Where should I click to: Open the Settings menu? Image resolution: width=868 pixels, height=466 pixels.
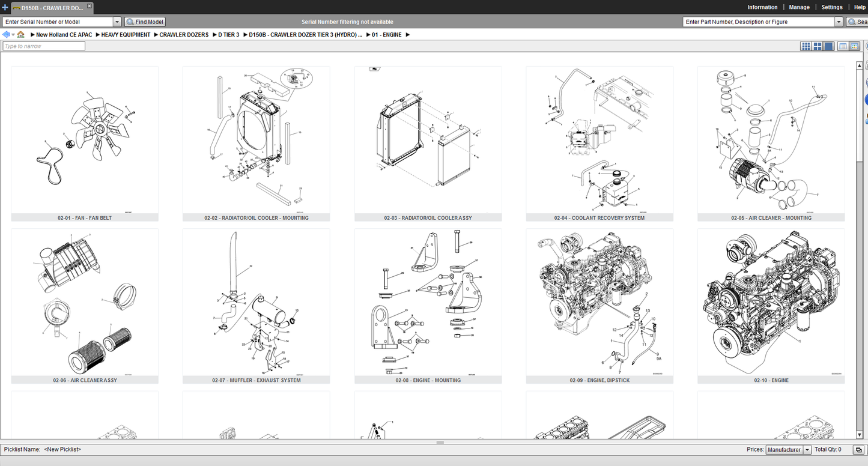point(832,7)
